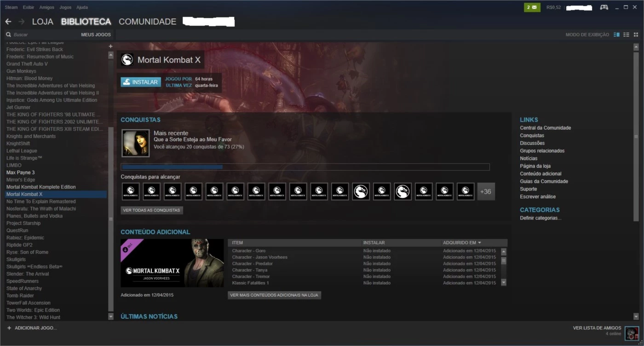644x346 pixels.
Task: Click the R$0,52 wallet balance
Action: coord(553,7)
